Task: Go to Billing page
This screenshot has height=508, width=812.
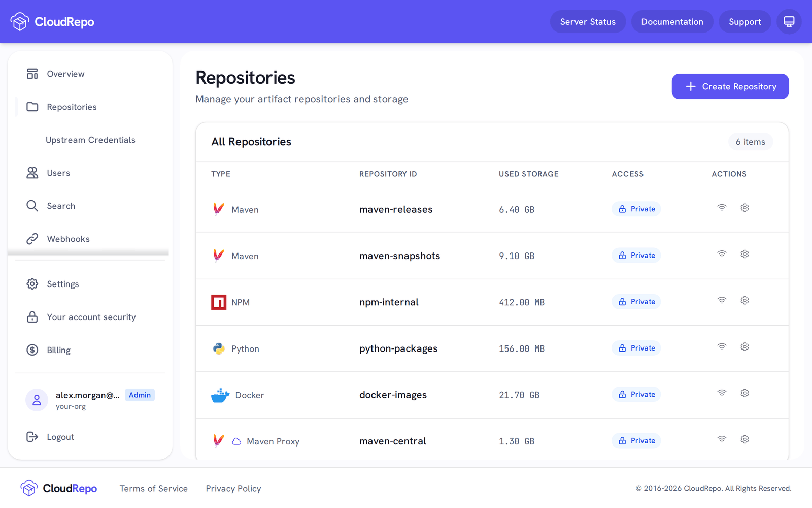Action: point(89,350)
